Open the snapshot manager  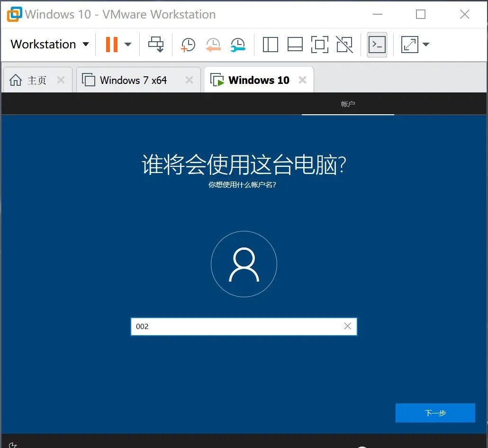tap(238, 44)
